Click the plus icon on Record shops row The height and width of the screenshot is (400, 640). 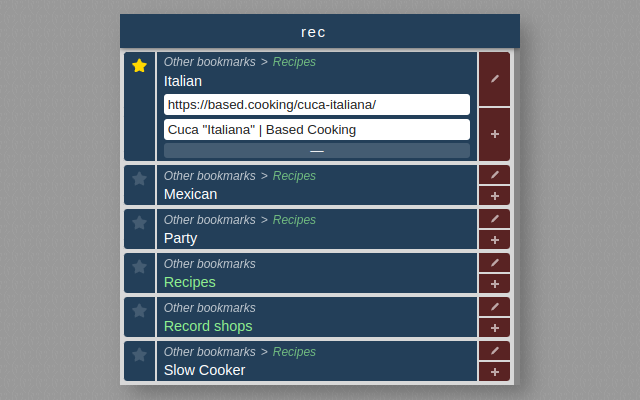click(494, 328)
